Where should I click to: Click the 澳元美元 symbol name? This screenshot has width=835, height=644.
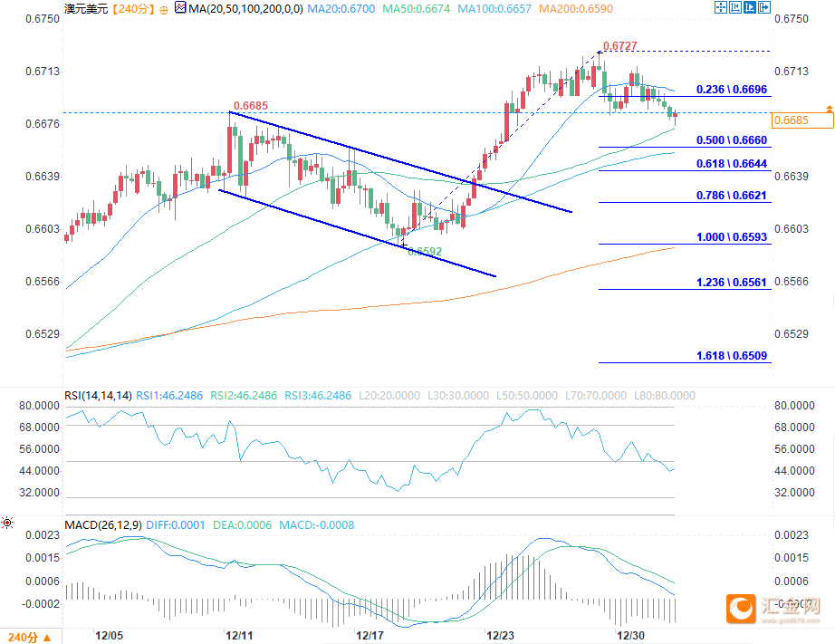click(86, 9)
